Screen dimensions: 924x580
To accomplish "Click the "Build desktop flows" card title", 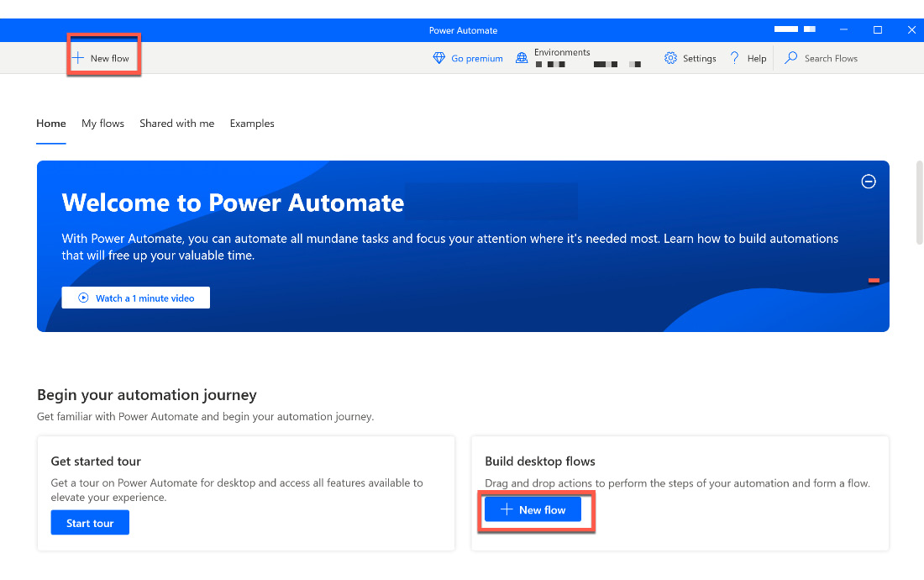I will point(540,461).
